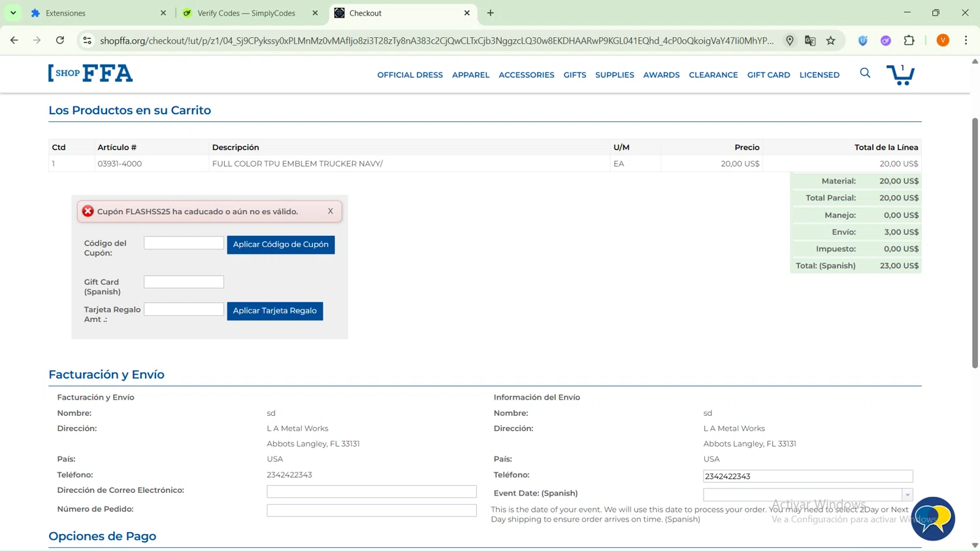Click the page vertical scrollbar thumb

click(x=975, y=243)
